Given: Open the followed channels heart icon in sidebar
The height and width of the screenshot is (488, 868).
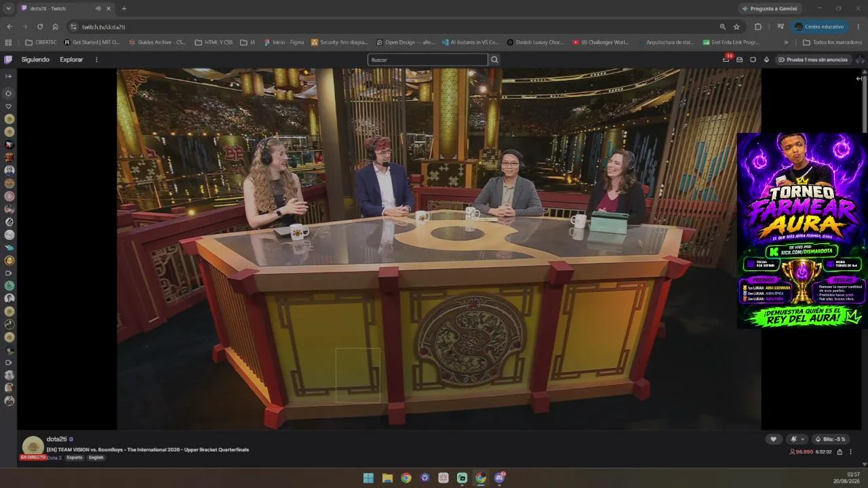Looking at the screenshot, I should coord(9,106).
